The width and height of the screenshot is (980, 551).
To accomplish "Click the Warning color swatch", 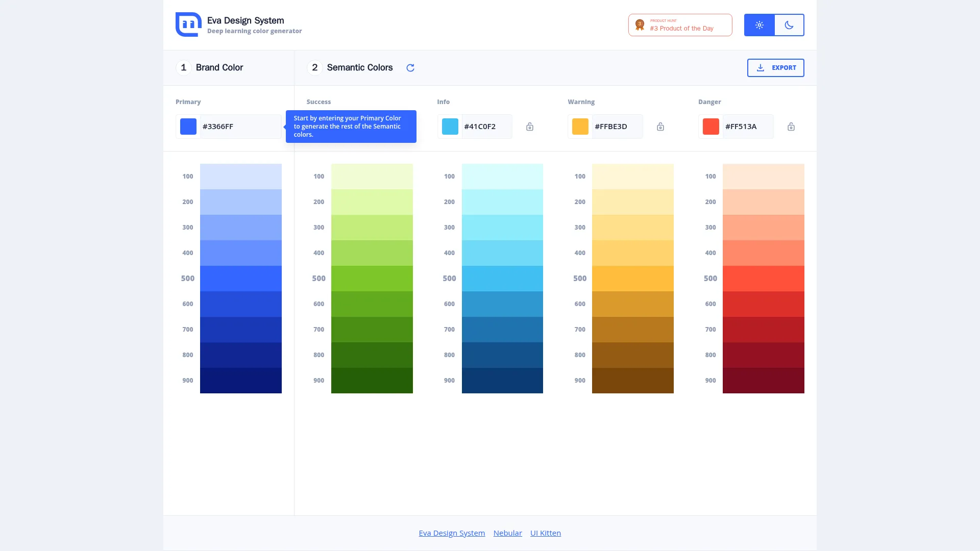I will 580,127.
